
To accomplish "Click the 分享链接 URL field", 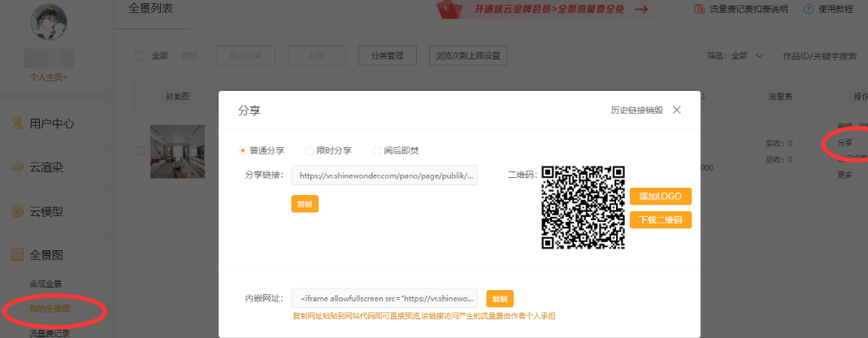I will (384, 175).
